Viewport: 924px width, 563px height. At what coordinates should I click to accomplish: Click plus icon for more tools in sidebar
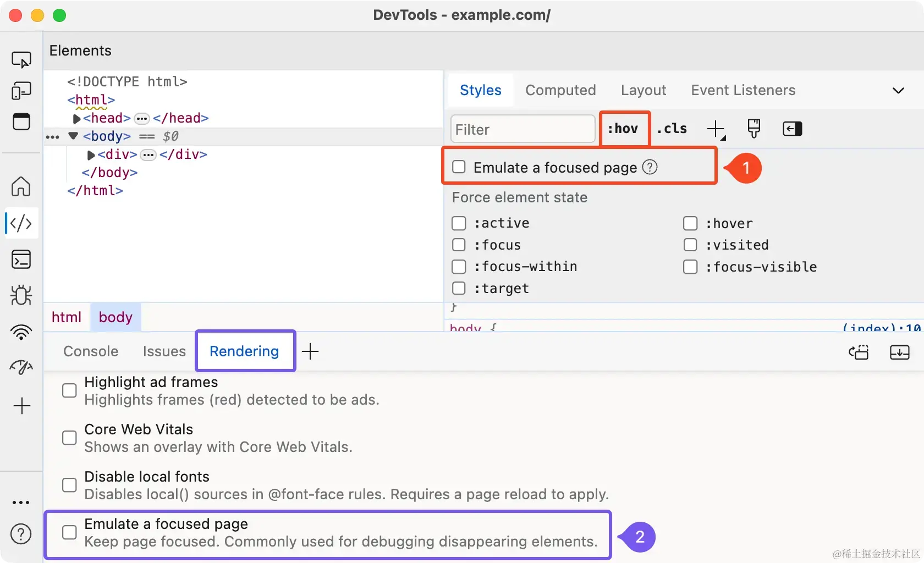click(x=21, y=406)
